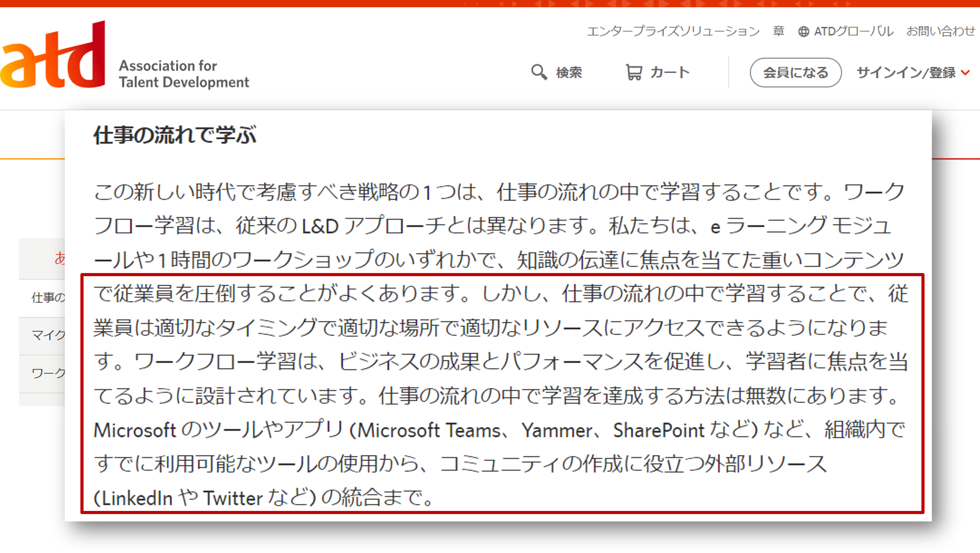Click the 検索 label

tap(569, 72)
